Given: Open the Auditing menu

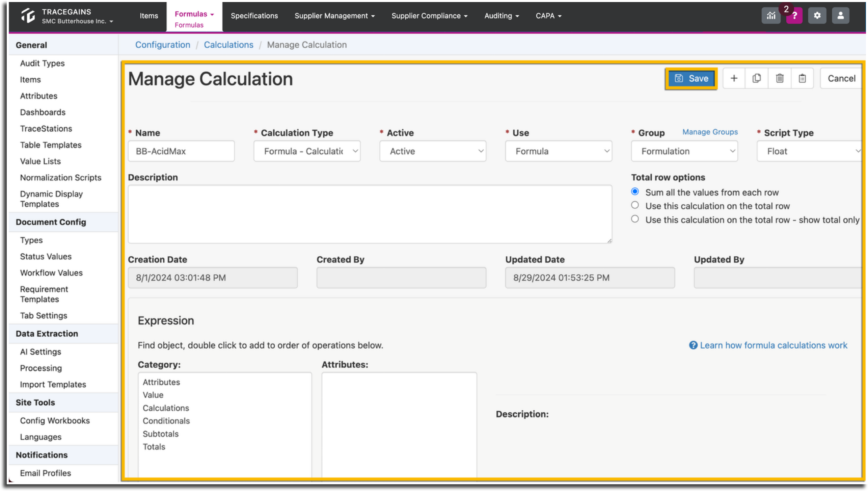Looking at the screenshot, I should pyautogui.click(x=501, y=16).
